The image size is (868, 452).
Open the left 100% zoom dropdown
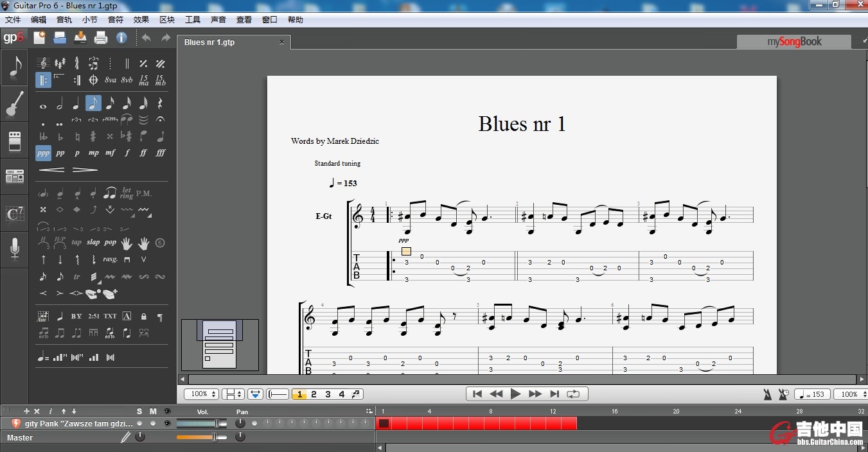click(202, 394)
